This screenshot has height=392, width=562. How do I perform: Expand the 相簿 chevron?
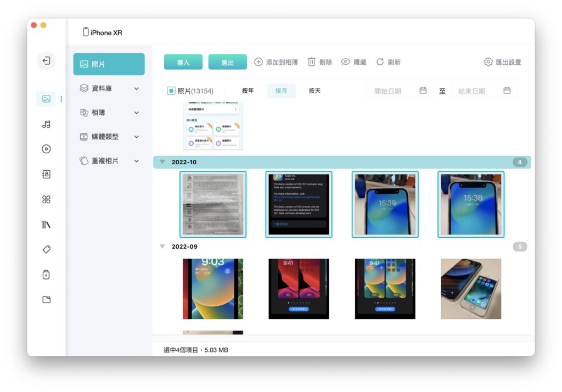[x=137, y=113]
